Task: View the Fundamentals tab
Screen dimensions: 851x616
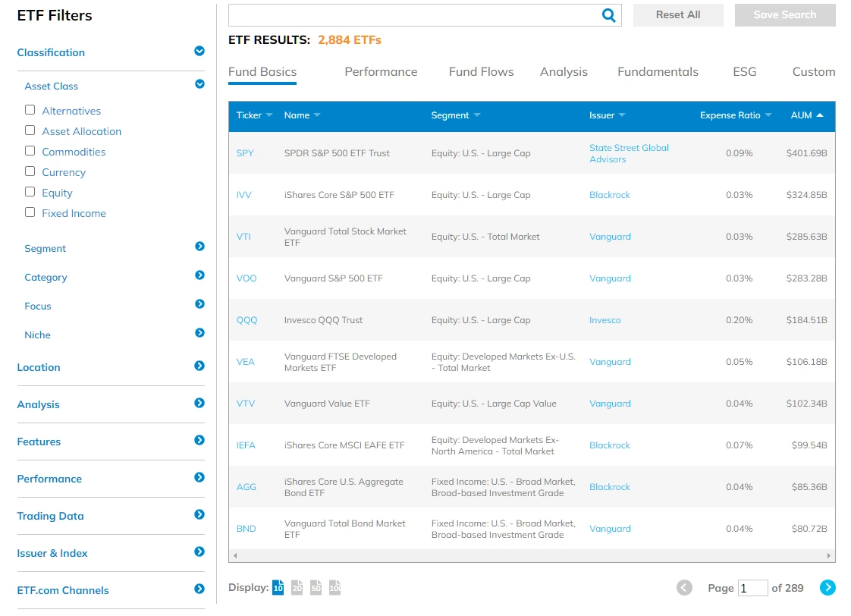Action: click(658, 71)
